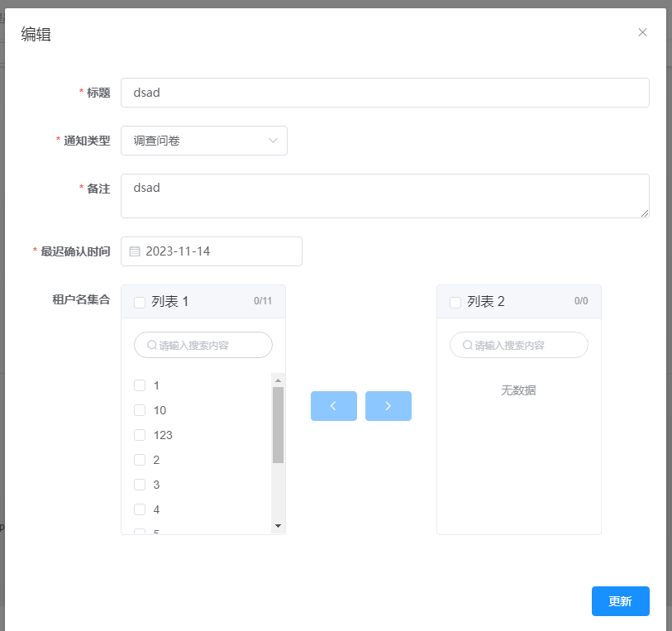
Task: Click scrollbar down arrow in 列表 1
Action: [x=278, y=526]
